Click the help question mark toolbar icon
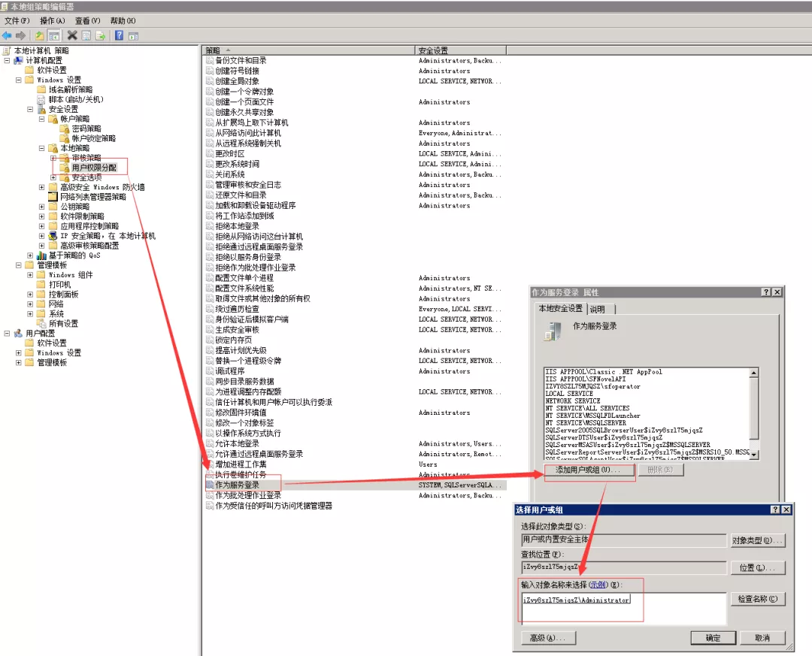 click(118, 35)
